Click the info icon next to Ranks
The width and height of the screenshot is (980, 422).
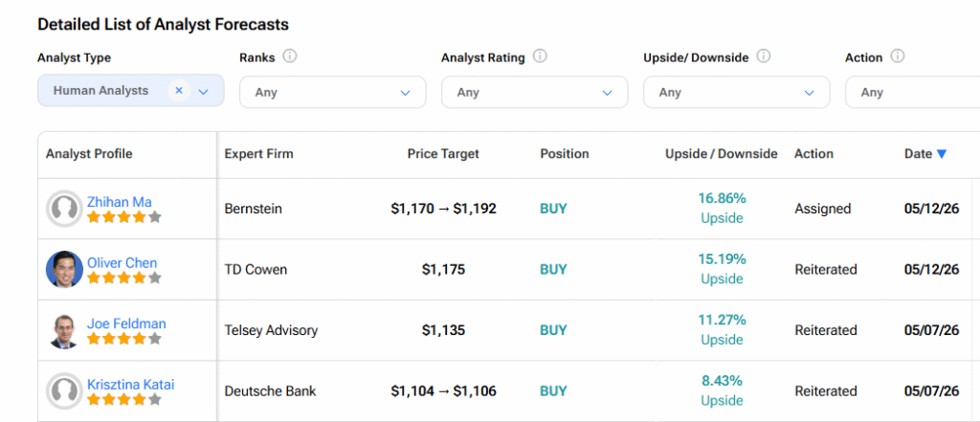click(289, 56)
